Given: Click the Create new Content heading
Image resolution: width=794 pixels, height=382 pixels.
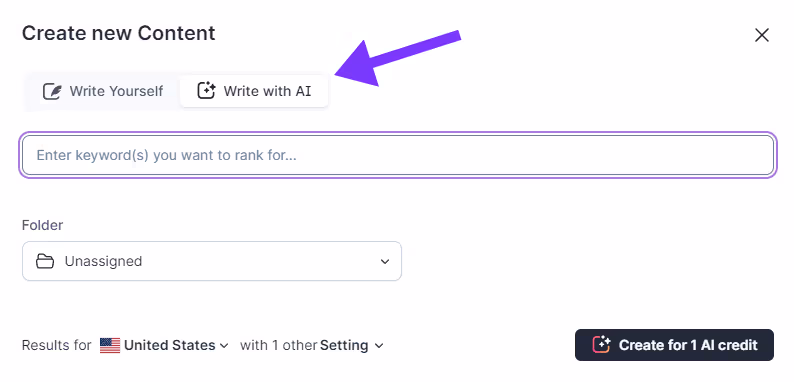Looking at the screenshot, I should click(118, 33).
